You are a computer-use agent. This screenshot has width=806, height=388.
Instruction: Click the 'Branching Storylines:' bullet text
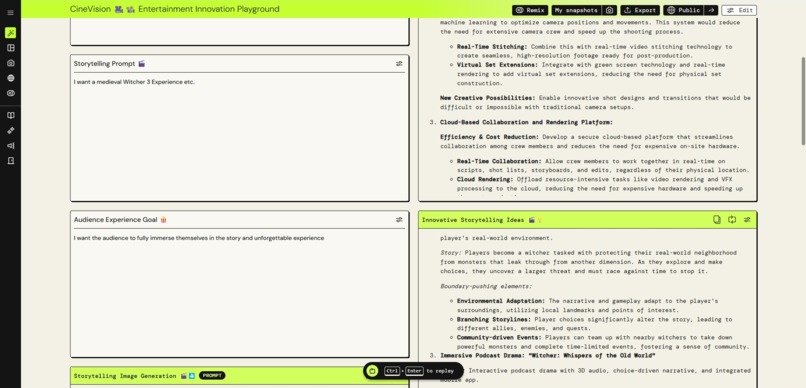click(493, 320)
